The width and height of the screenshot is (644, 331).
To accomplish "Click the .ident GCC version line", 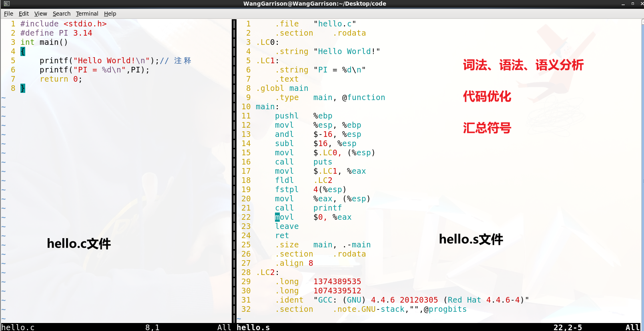I will click(402, 300).
